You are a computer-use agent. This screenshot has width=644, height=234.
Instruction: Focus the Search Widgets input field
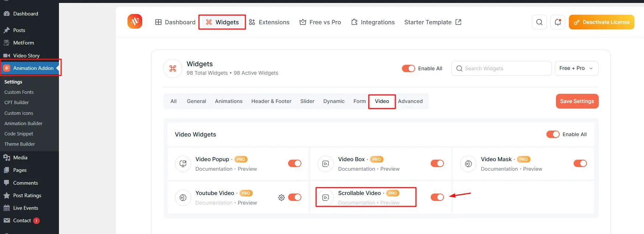coord(501,68)
